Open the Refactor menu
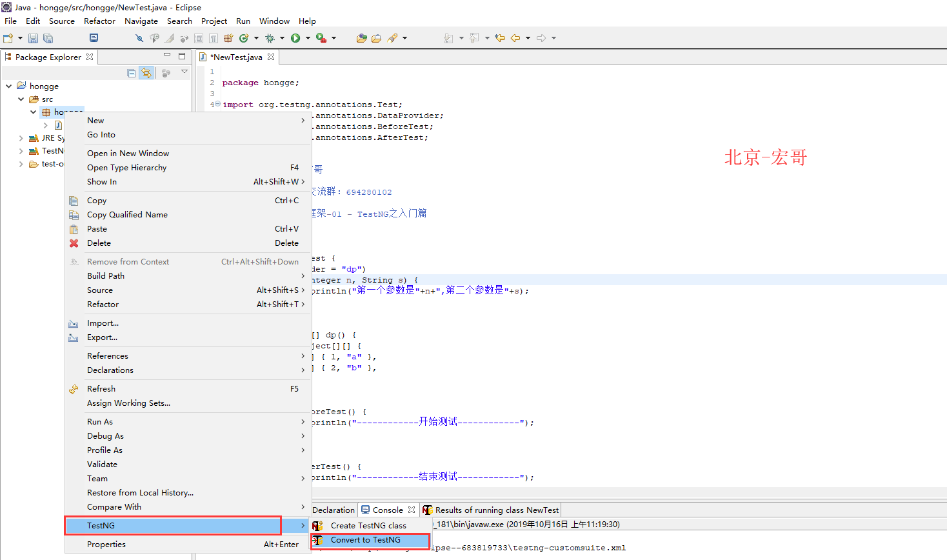Viewport: 947px width, 560px height. coord(99,21)
